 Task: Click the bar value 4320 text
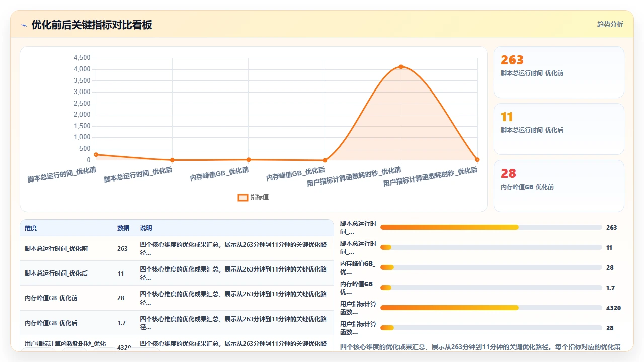click(x=613, y=308)
